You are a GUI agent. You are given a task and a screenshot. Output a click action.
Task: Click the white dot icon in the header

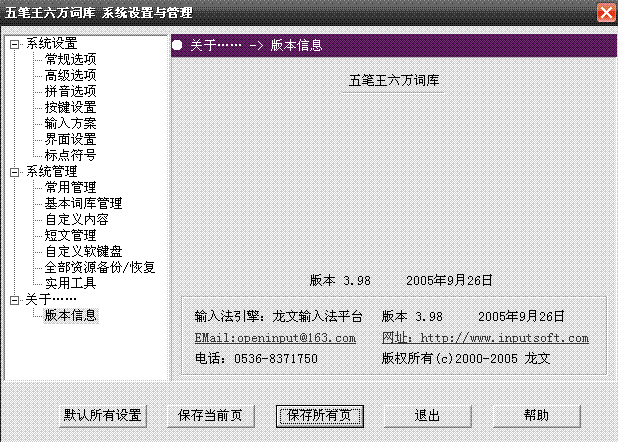177,45
